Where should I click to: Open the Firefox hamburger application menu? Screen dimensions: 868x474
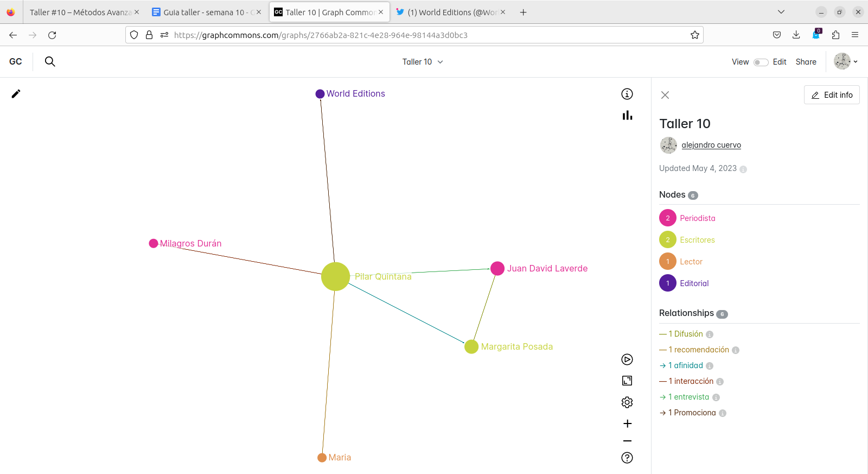(x=855, y=35)
